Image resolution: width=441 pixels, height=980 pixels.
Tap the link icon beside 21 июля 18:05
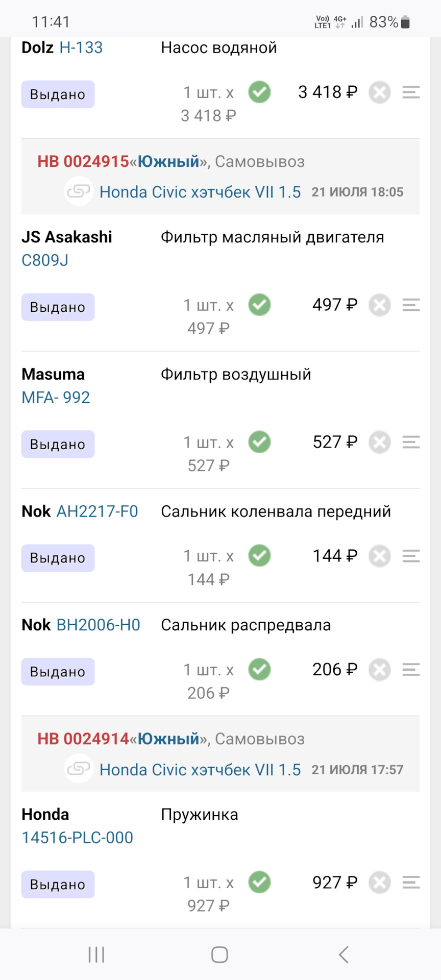[x=79, y=191]
